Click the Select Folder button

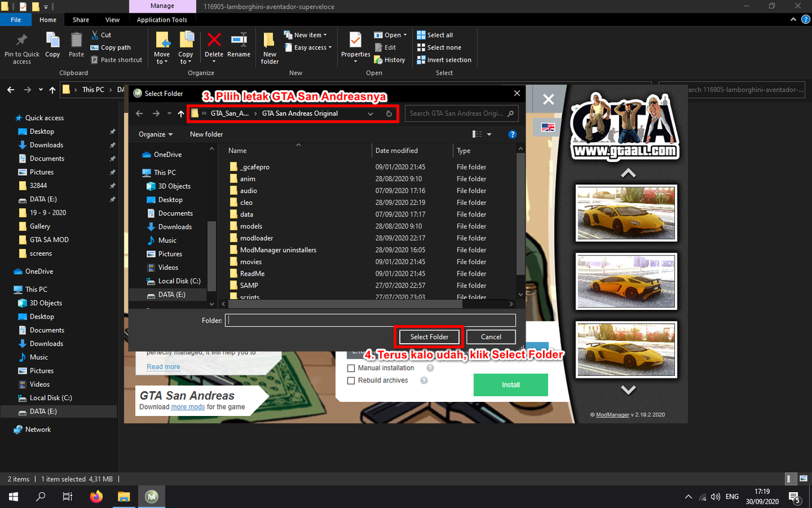[x=429, y=337]
